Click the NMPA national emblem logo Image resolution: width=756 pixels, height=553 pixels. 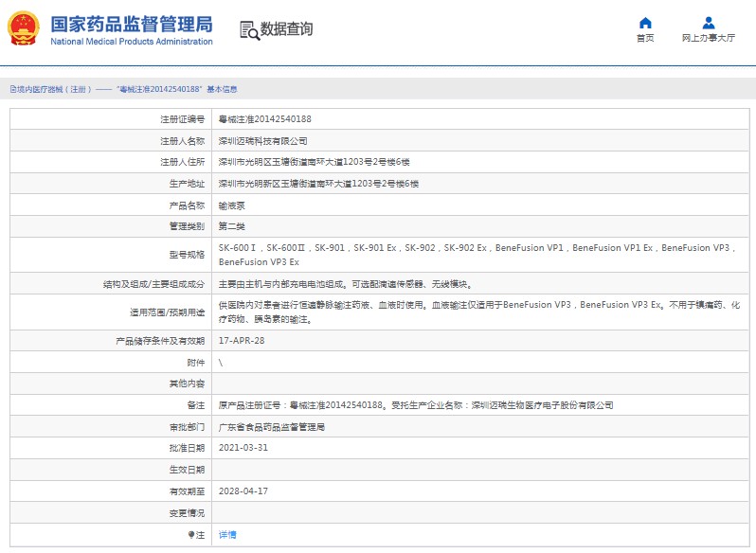[24, 29]
